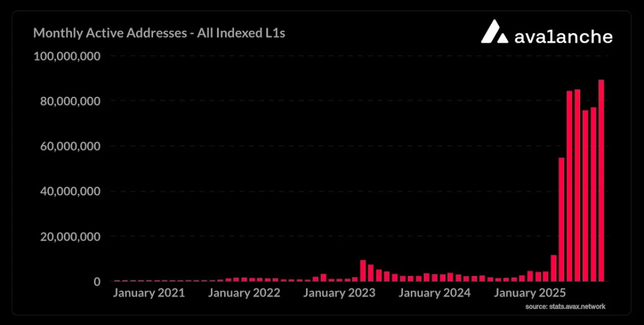Click the avalanche wordmark text
This screenshot has height=325, width=644.
563,37
